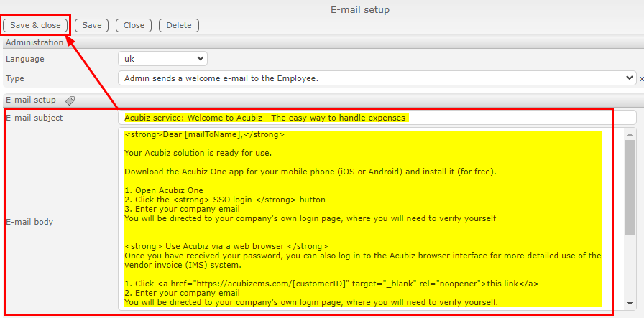Click the 'E-mail setup' page title
This screenshot has width=644, height=318.
360,9
